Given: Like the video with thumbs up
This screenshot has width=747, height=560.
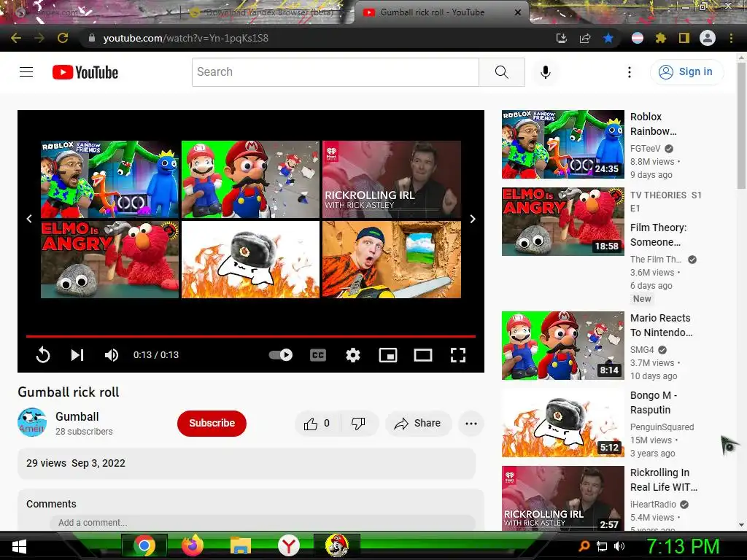Looking at the screenshot, I should [x=318, y=424].
